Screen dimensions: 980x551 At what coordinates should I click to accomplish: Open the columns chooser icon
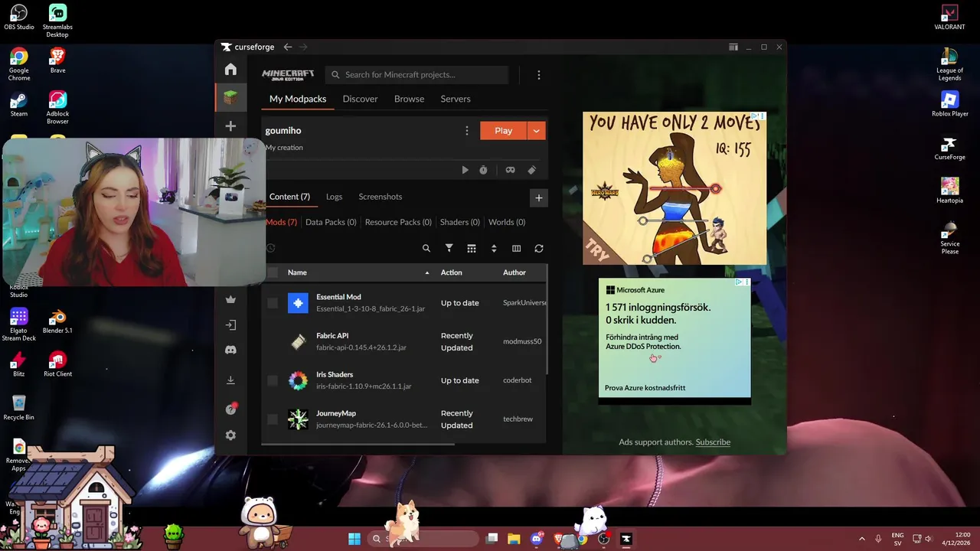tap(516, 248)
